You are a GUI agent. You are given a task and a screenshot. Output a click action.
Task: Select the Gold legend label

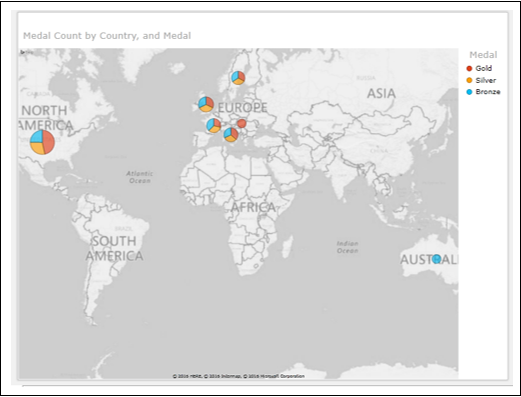click(484, 68)
